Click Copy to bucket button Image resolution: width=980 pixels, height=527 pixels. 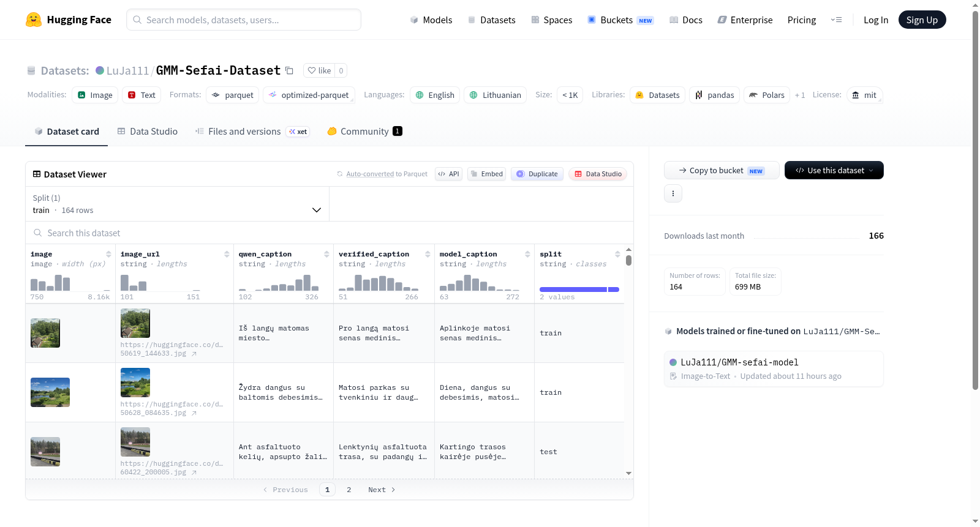[722, 170]
